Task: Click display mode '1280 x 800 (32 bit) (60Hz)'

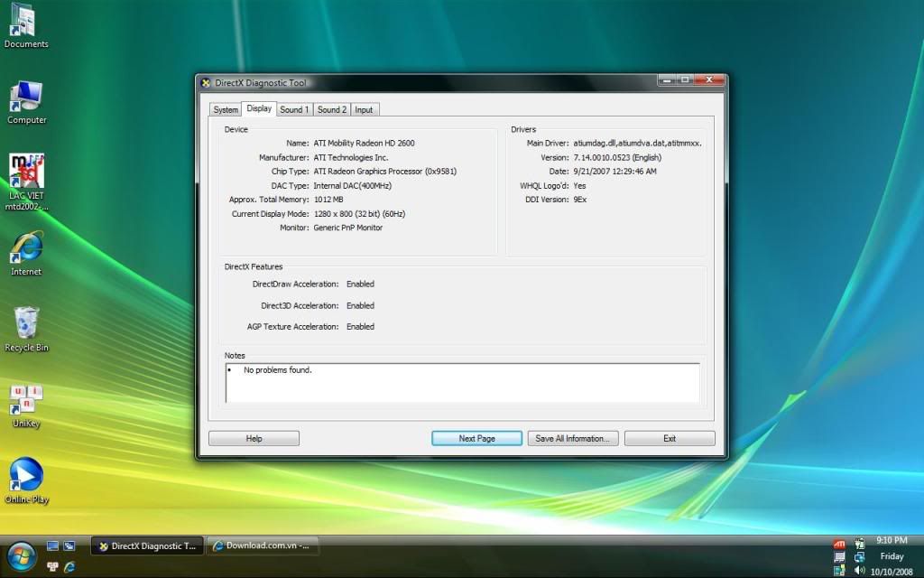Action: point(359,214)
